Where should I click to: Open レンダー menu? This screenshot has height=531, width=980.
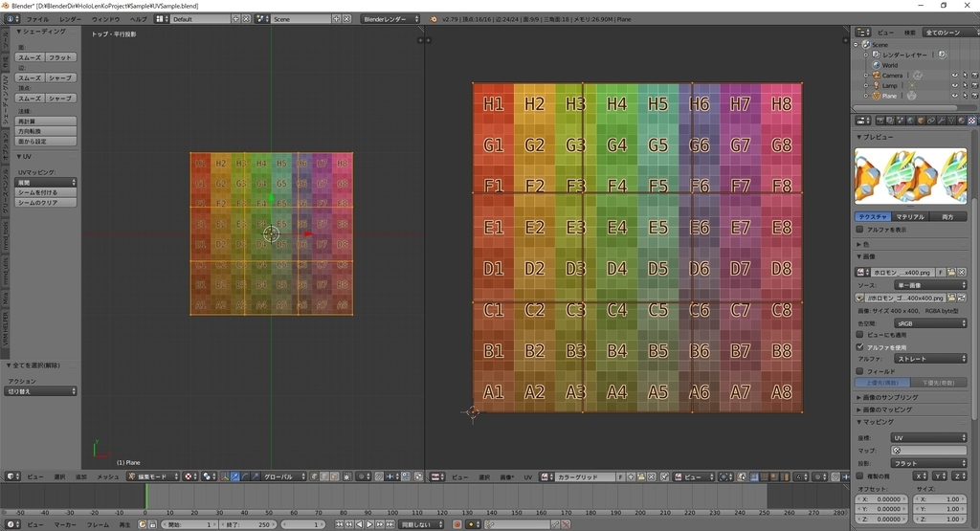tap(71, 19)
